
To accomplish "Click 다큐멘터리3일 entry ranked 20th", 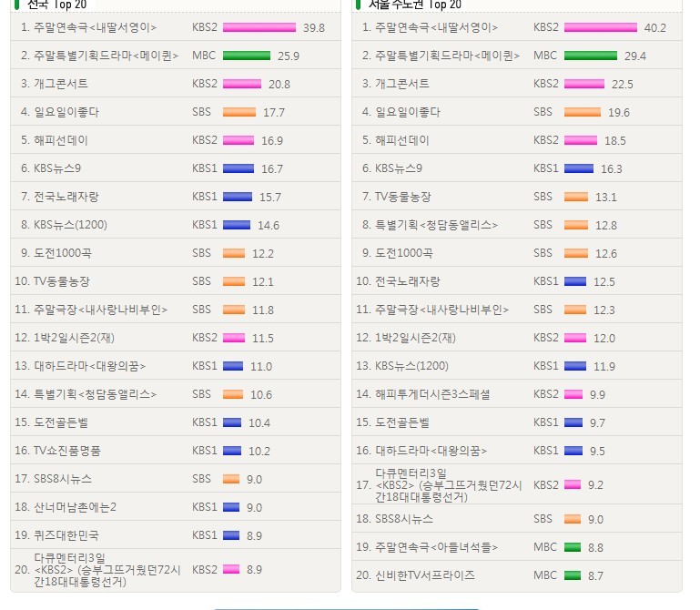I will click(x=107, y=570).
